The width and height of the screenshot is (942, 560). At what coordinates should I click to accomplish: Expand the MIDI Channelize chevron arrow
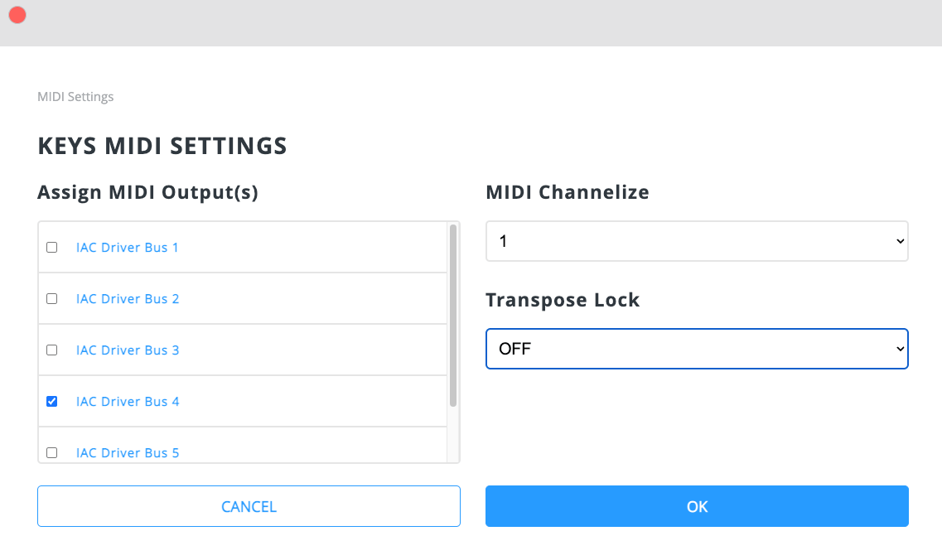(x=900, y=241)
